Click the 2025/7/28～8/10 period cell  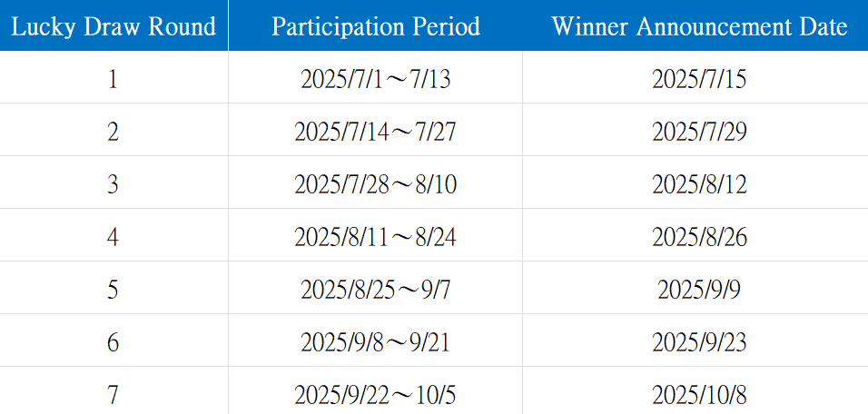click(x=375, y=182)
